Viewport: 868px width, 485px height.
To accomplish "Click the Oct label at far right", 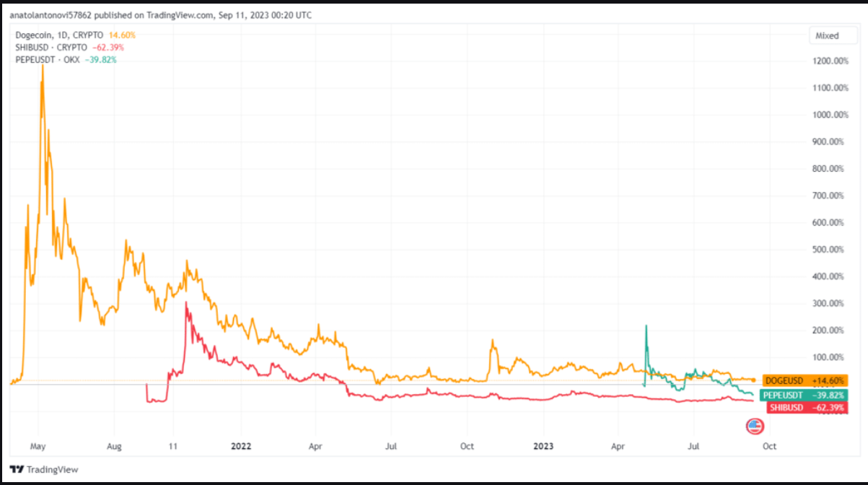I will pos(769,446).
